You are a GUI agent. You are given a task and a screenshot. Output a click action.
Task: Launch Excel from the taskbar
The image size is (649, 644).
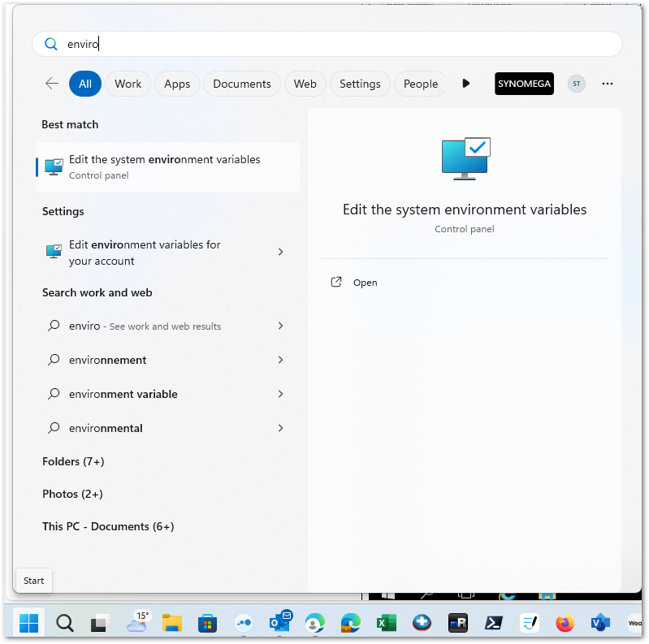point(386,623)
